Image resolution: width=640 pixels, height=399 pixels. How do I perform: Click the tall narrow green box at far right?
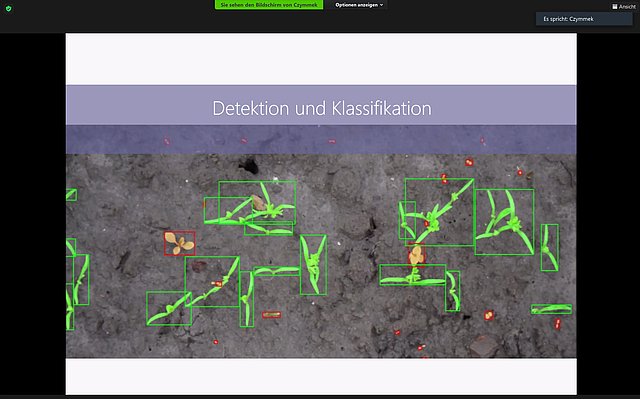tap(550, 248)
